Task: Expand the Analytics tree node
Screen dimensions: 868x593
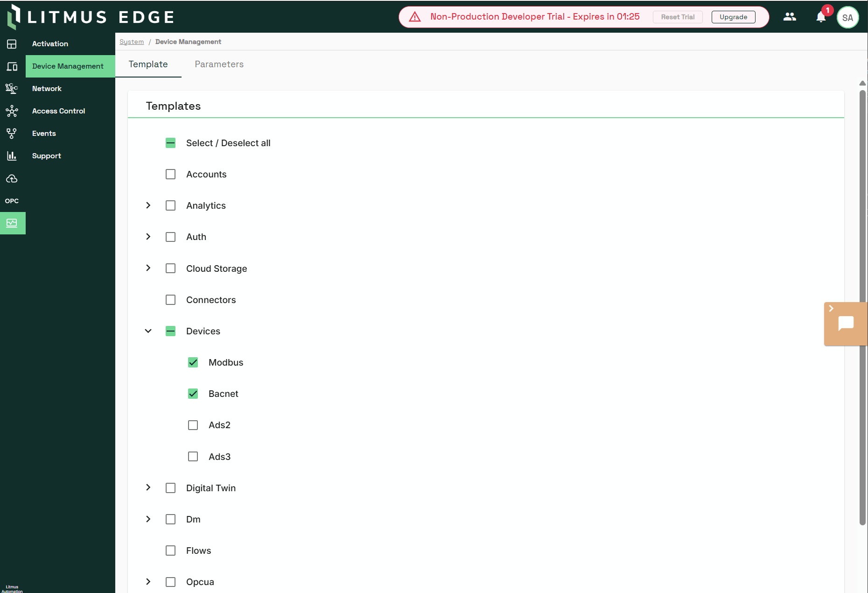Action: coord(148,205)
